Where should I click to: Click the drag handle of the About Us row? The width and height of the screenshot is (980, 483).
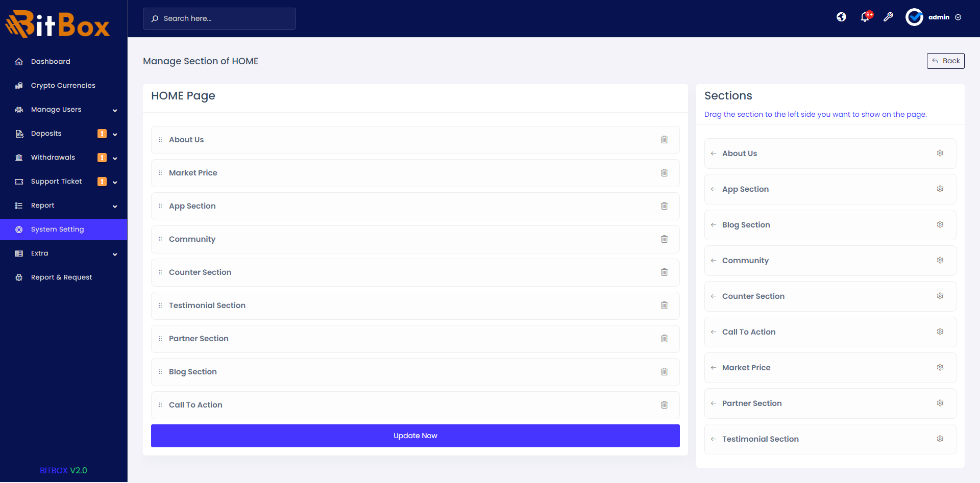pos(160,139)
